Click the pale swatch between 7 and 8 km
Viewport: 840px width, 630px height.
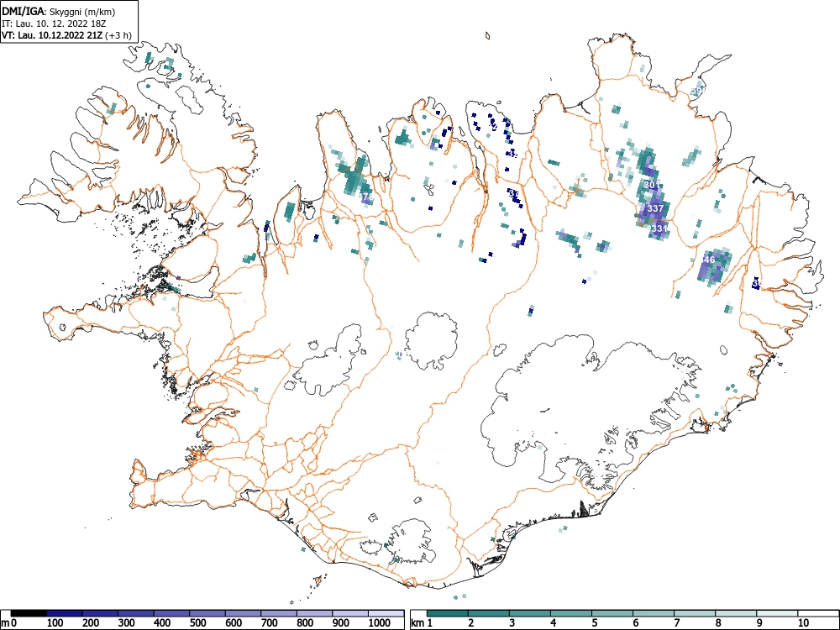tap(695, 613)
